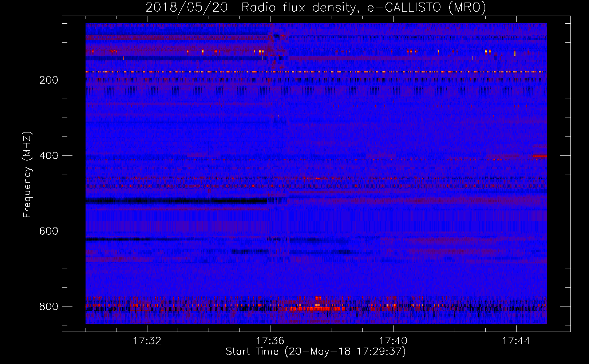Image resolution: width=589 pixels, height=364 pixels.
Task: Click the '800' frequency tick label
Action: pyautogui.click(x=49, y=307)
